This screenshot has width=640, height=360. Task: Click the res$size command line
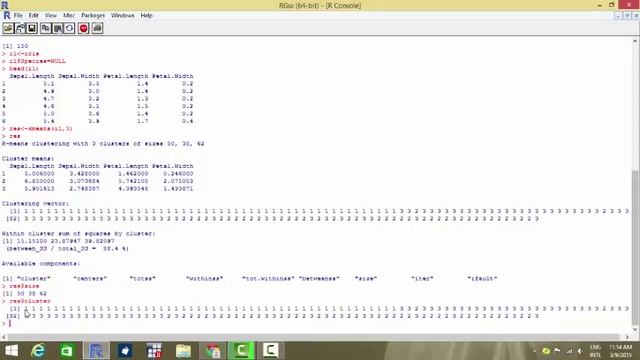coord(24,286)
